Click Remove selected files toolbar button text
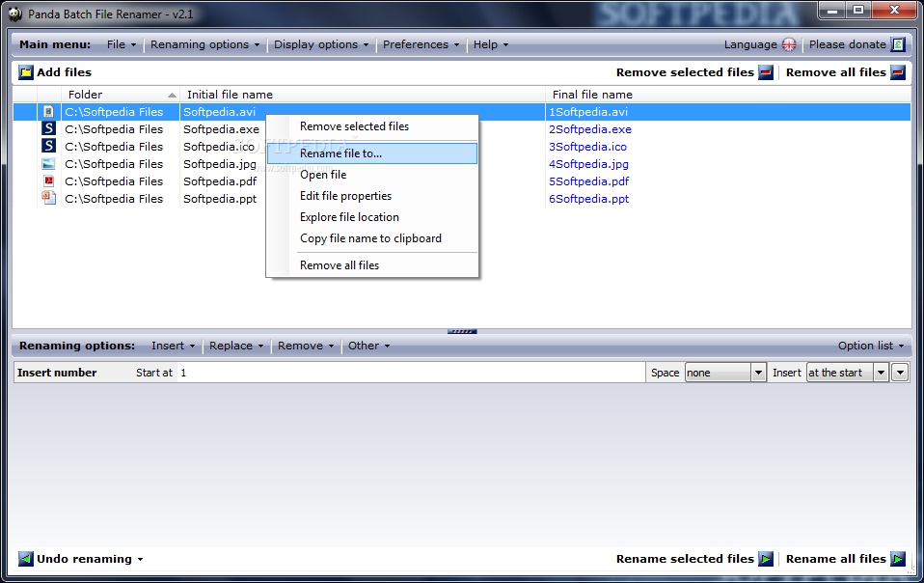Viewport: 924px width, 583px height. point(685,72)
